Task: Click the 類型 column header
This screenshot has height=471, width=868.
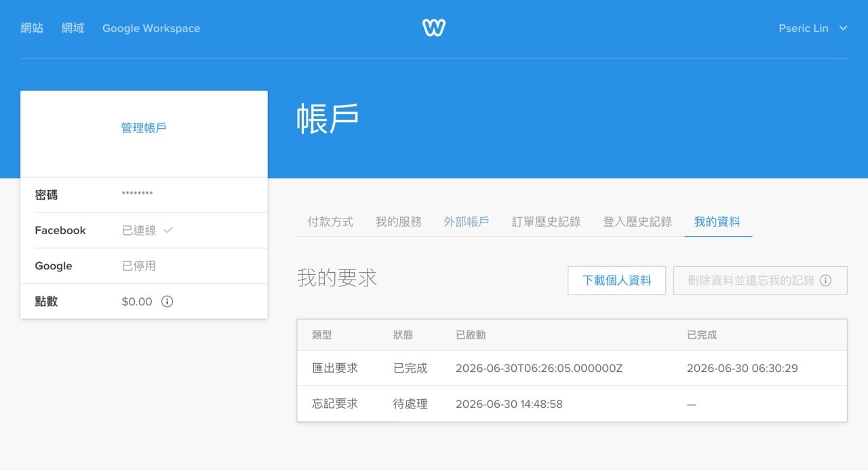Action: click(x=322, y=335)
